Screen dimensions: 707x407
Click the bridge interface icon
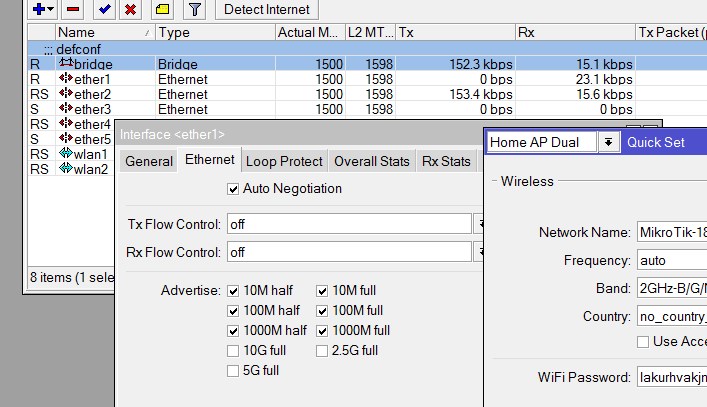point(66,64)
